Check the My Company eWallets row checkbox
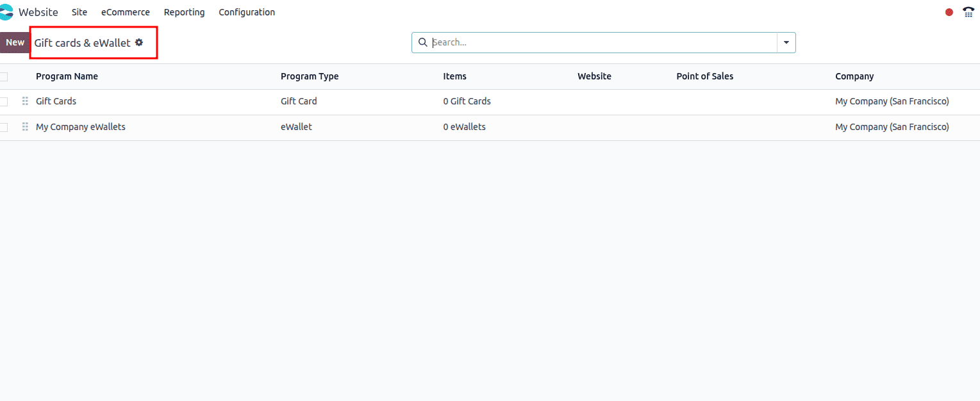This screenshot has height=401, width=980. [4, 127]
